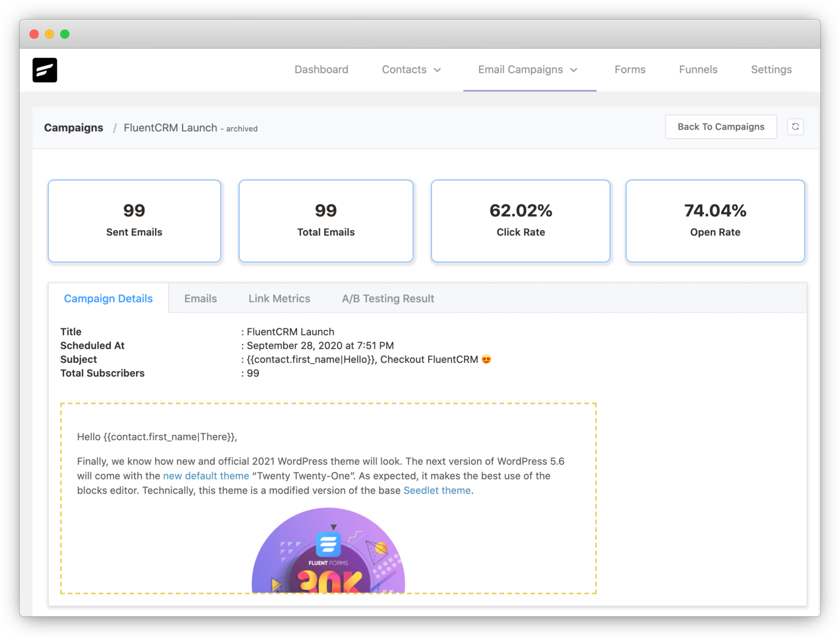This screenshot has width=840, height=636.
Task: Open the new default theme link
Action: [x=206, y=476]
